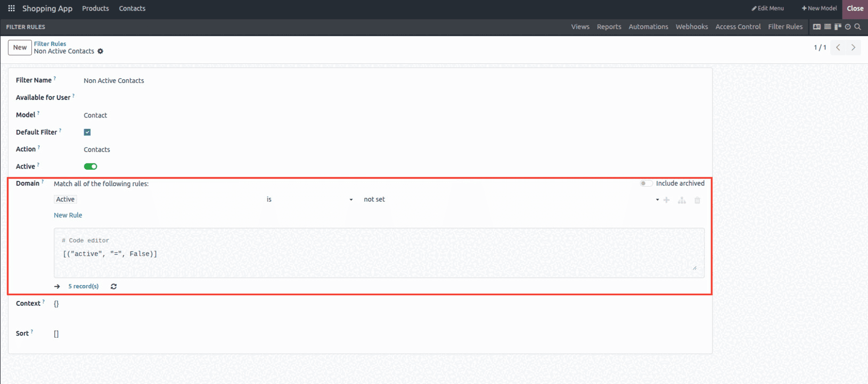Image resolution: width=868 pixels, height=384 pixels.
Task: Switch to form view icon in toolbar
Action: (817, 27)
